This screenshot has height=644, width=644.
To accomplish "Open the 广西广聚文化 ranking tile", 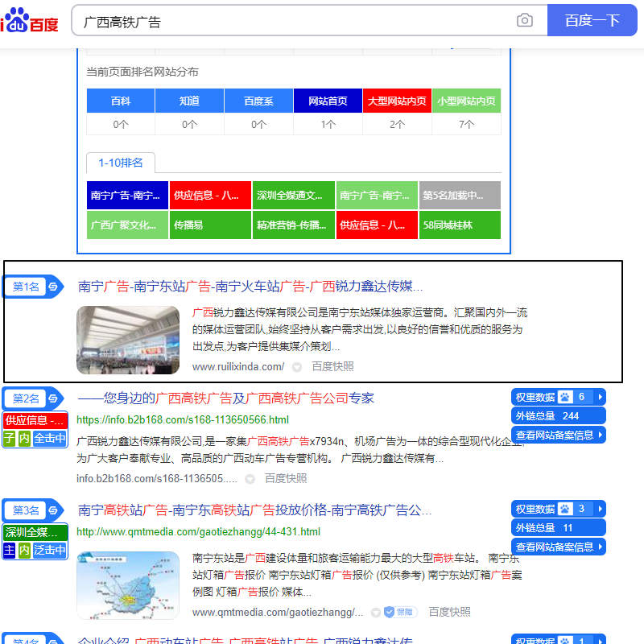I will pyautogui.click(x=127, y=225).
